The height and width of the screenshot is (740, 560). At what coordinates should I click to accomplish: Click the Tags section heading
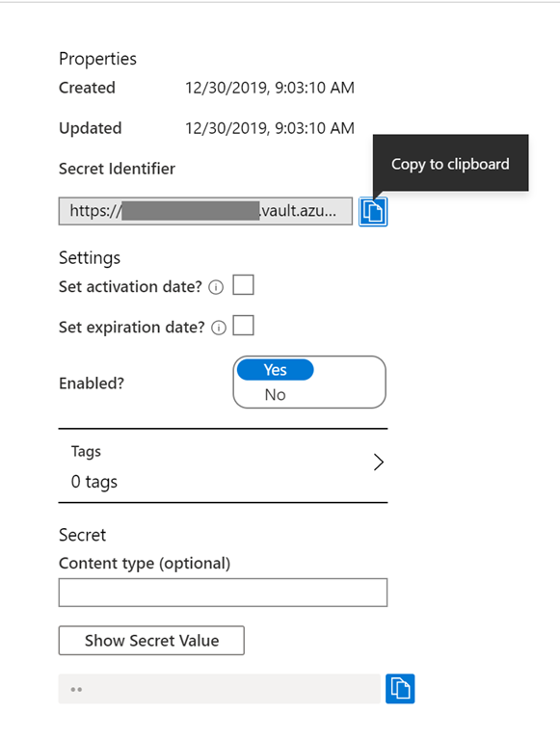pos(86,452)
